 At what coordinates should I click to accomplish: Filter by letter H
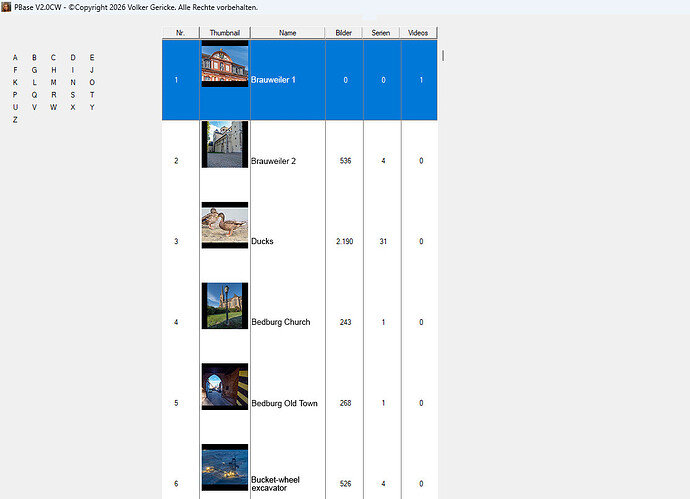[53, 70]
